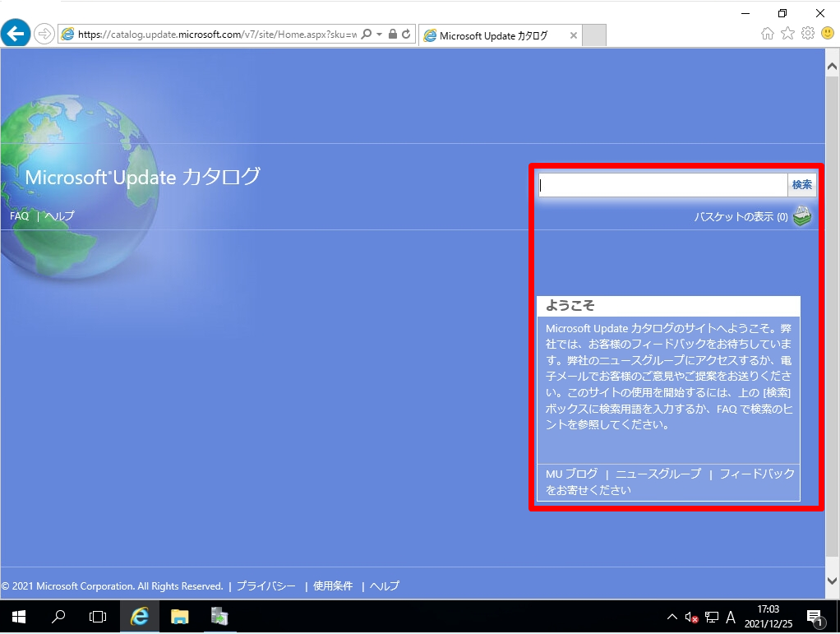840x634 pixels.
Task: Open Favorites star icon
Action: pos(787,33)
